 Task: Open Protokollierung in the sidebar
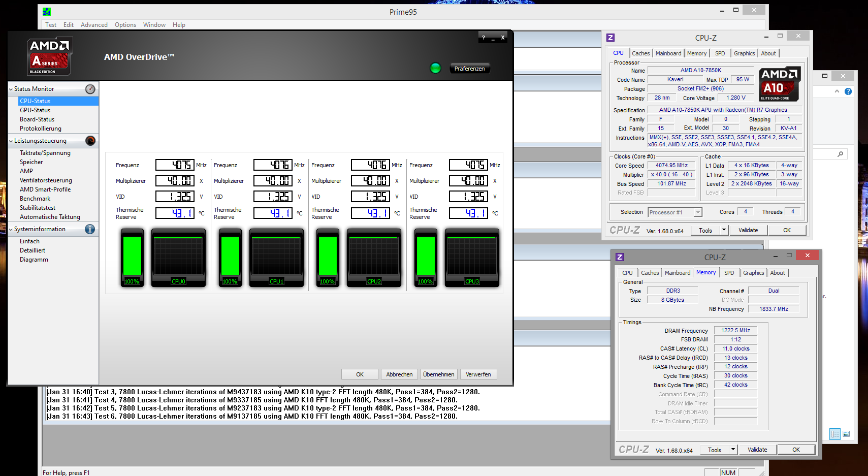(x=41, y=129)
